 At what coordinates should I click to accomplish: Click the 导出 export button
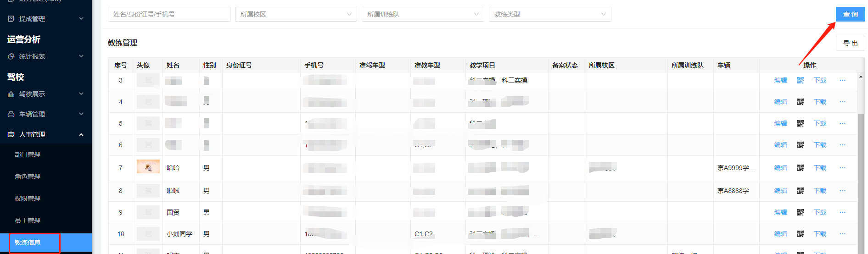click(x=850, y=43)
